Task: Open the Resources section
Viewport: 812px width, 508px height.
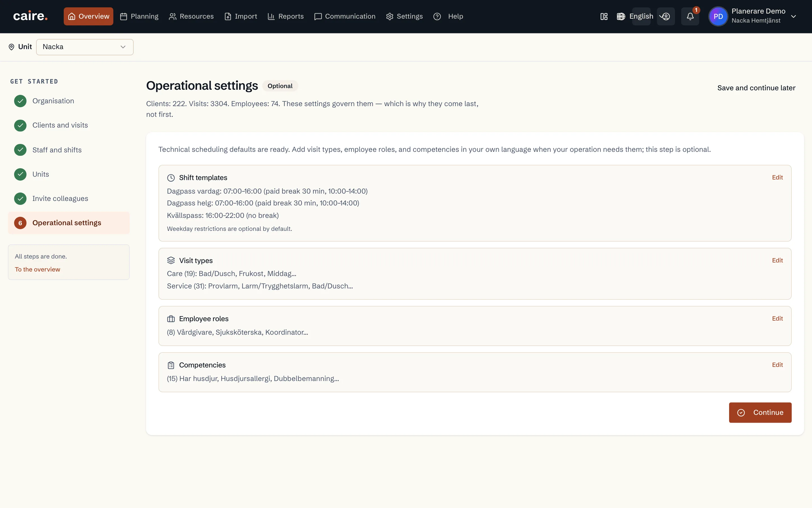Action: pyautogui.click(x=191, y=16)
